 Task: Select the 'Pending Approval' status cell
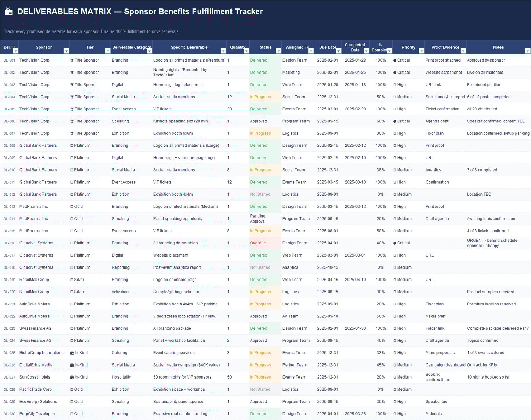click(x=265, y=219)
